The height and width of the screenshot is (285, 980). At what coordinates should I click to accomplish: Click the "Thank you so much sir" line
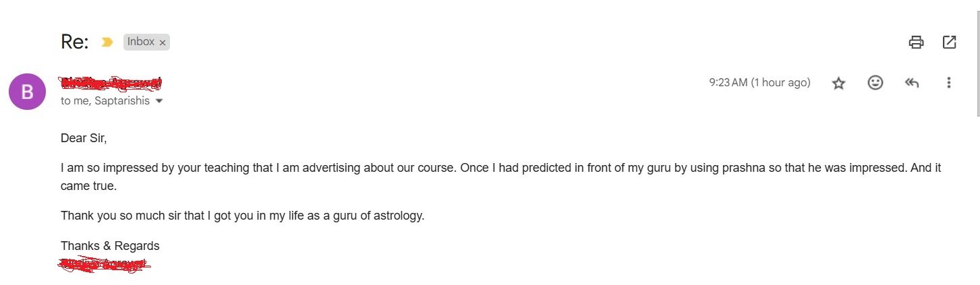tap(243, 216)
